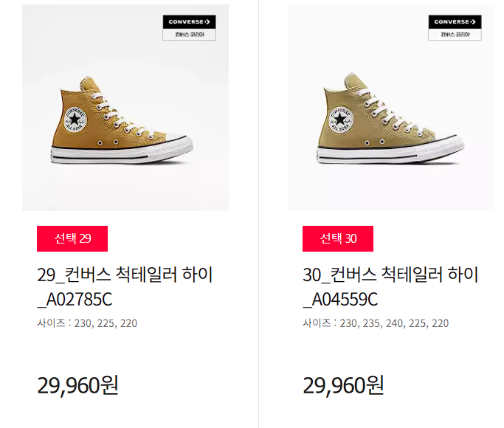Click the All Star logo on olive shoe
The width and height of the screenshot is (504, 428).
341,120
